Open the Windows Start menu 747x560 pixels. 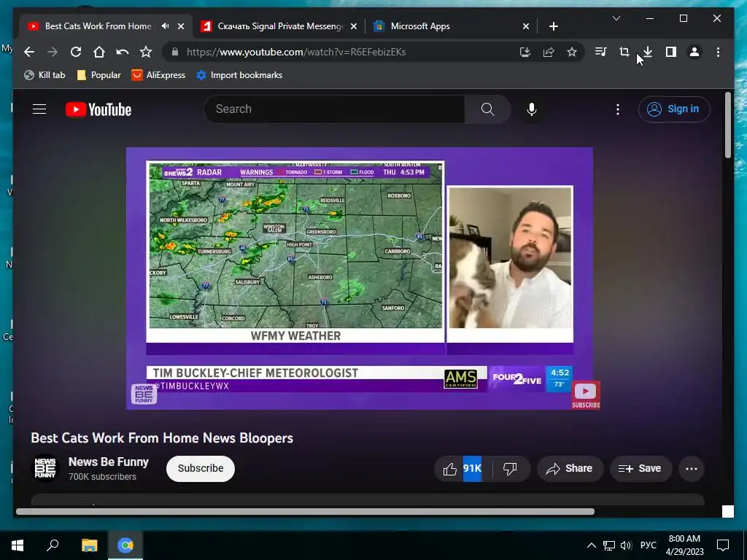coord(18,545)
